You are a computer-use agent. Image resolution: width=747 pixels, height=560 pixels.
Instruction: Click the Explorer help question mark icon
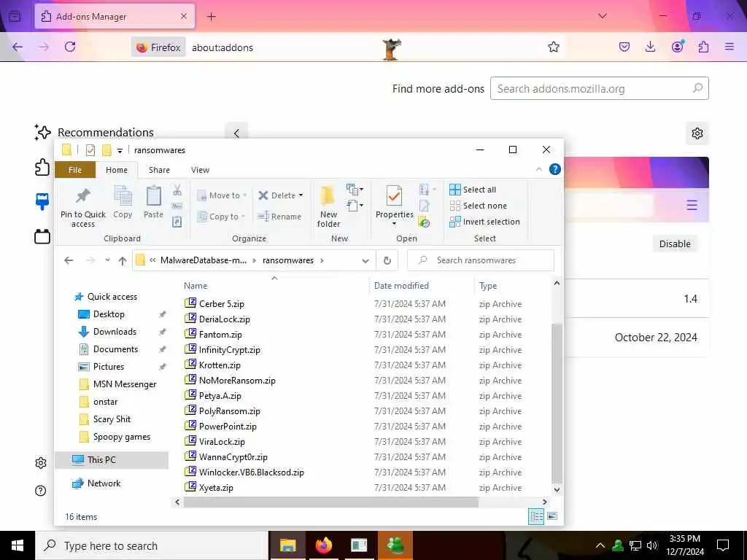(555, 169)
